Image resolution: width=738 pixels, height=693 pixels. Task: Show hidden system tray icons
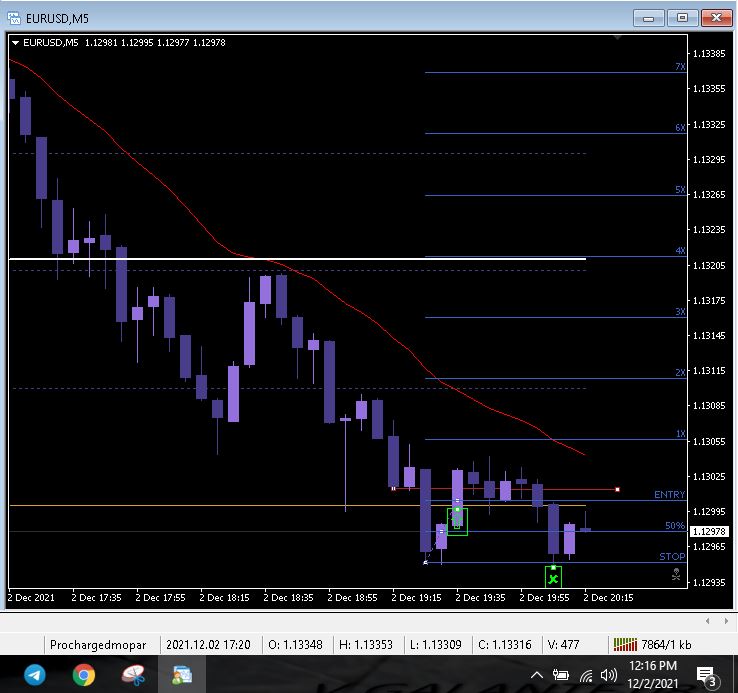tap(537, 676)
